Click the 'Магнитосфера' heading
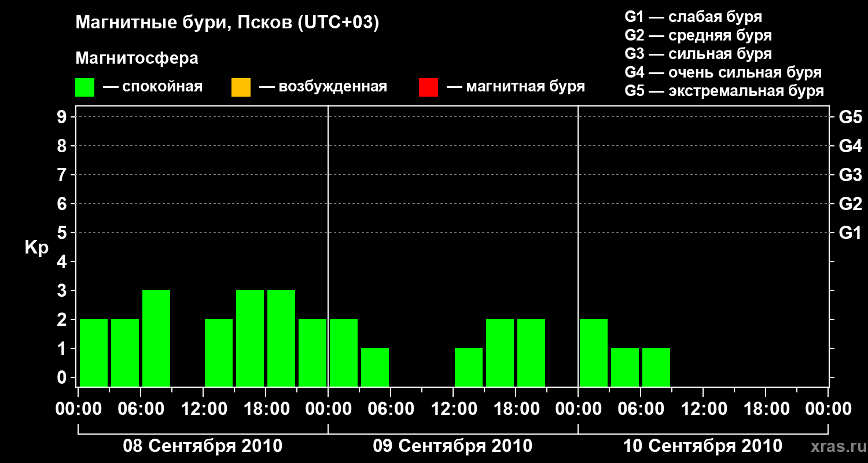 click(x=137, y=58)
